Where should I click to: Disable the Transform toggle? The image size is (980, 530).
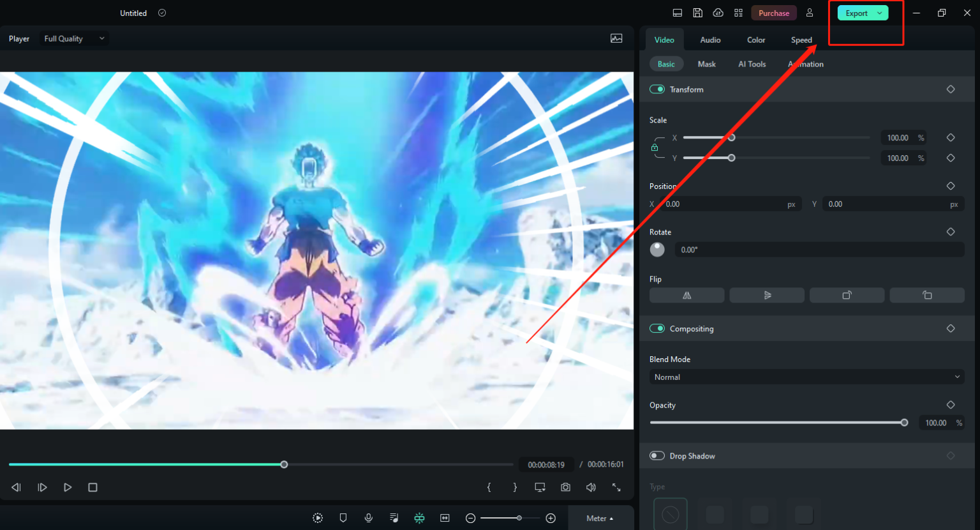(x=657, y=89)
